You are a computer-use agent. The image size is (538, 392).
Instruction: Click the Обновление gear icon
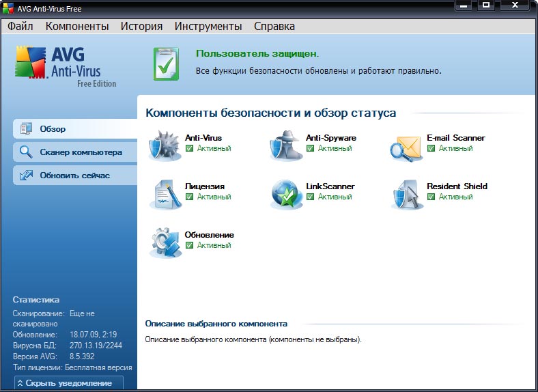[165, 242]
